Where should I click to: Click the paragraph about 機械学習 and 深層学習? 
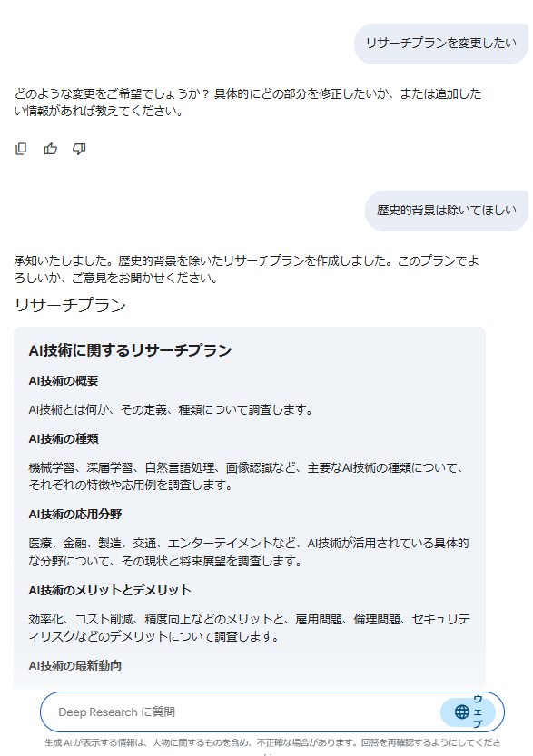pos(246,476)
